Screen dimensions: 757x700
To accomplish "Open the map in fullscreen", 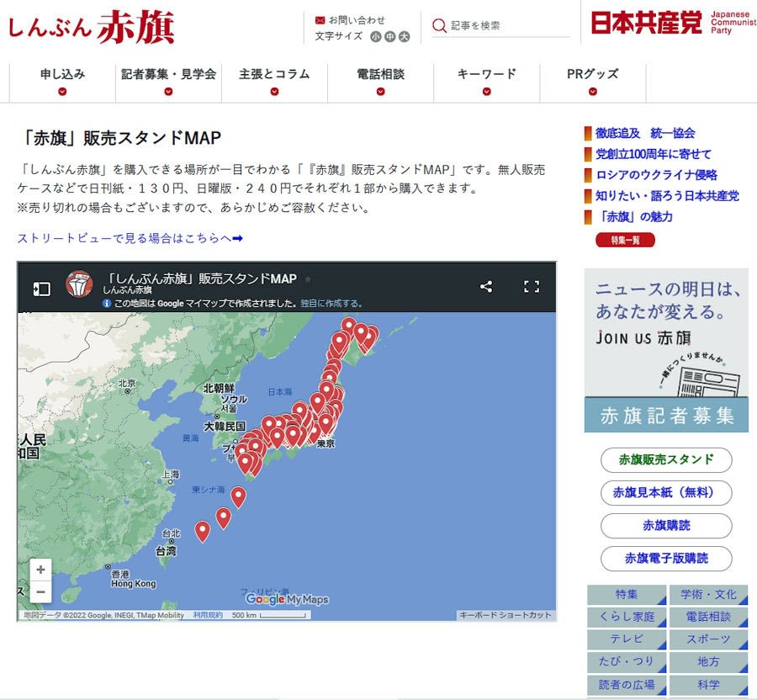I will pyautogui.click(x=532, y=287).
